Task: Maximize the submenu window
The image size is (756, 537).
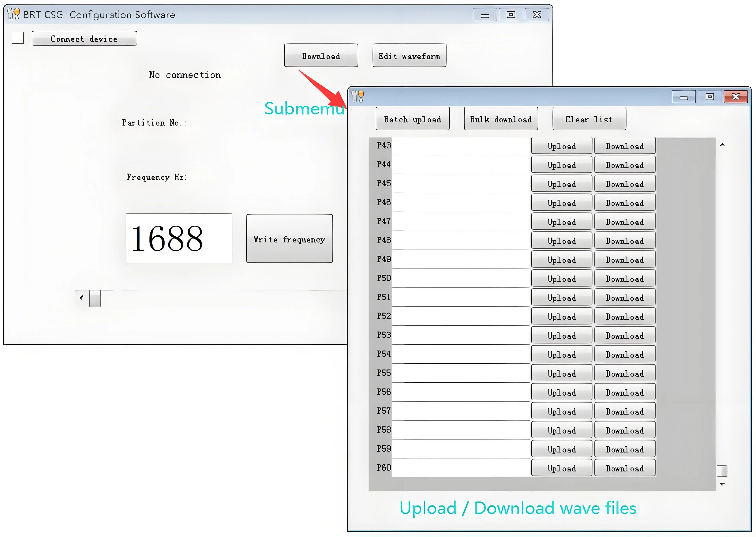Action: point(709,97)
